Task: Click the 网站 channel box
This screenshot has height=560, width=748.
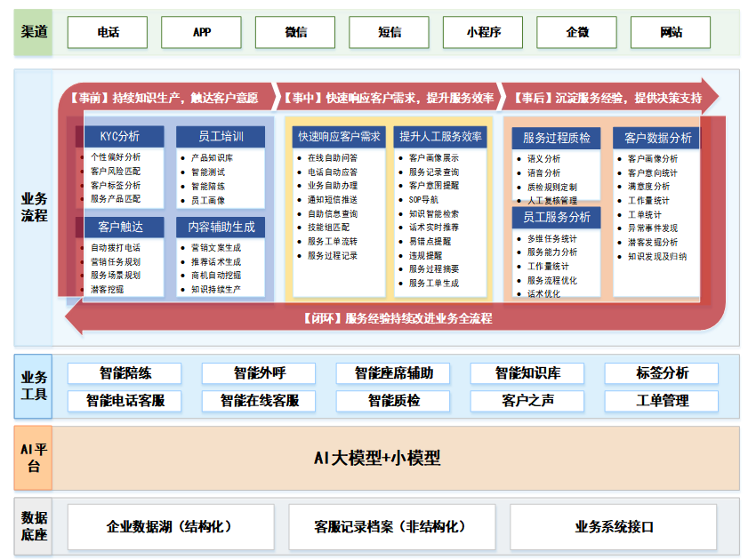Action: (671, 32)
